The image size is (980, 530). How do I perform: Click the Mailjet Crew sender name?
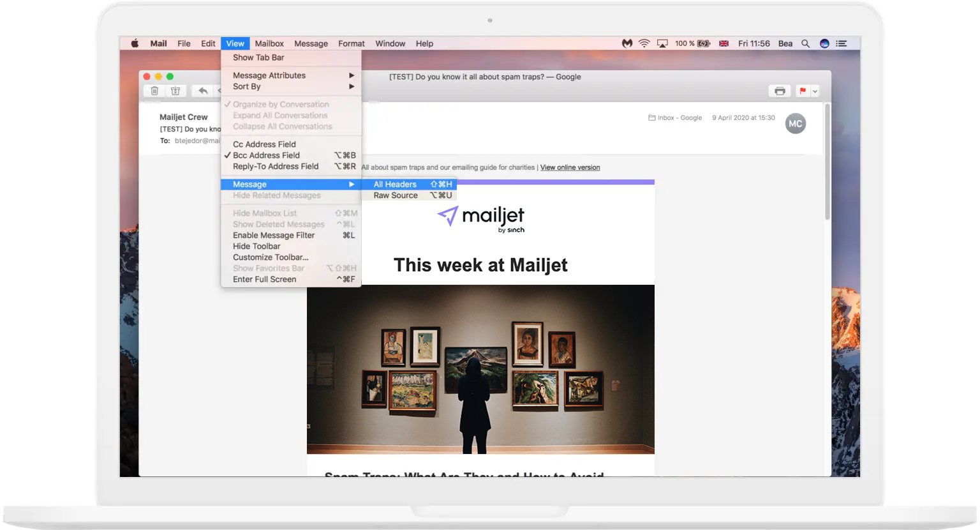click(184, 117)
